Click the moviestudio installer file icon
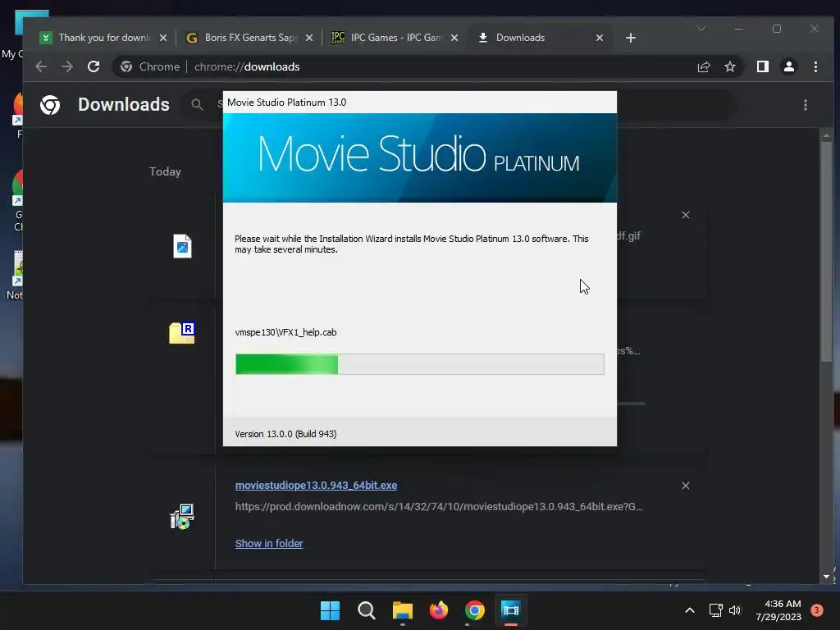The height and width of the screenshot is (630, 840). point(182,517)
